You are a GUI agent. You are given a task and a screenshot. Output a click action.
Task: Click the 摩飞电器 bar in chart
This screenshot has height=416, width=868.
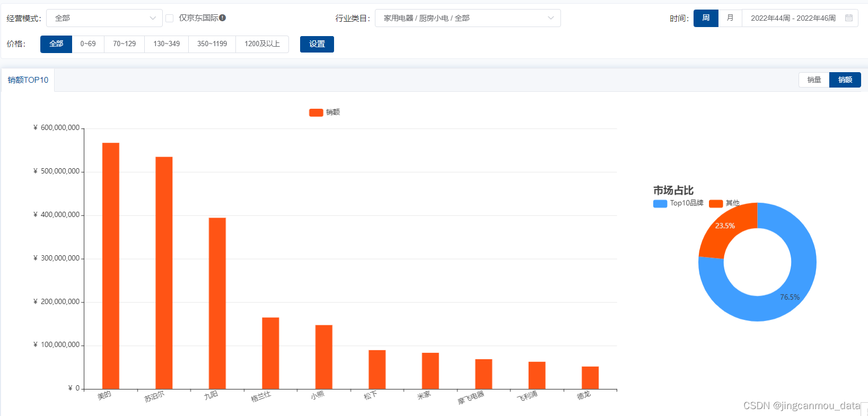tap(484, 374)
